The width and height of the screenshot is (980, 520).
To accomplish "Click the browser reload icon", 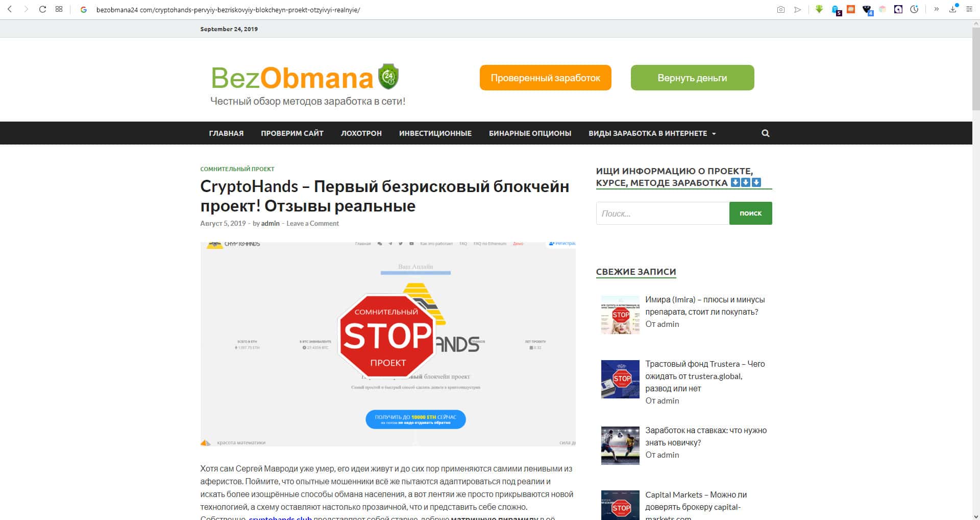I will pos(42,9).
